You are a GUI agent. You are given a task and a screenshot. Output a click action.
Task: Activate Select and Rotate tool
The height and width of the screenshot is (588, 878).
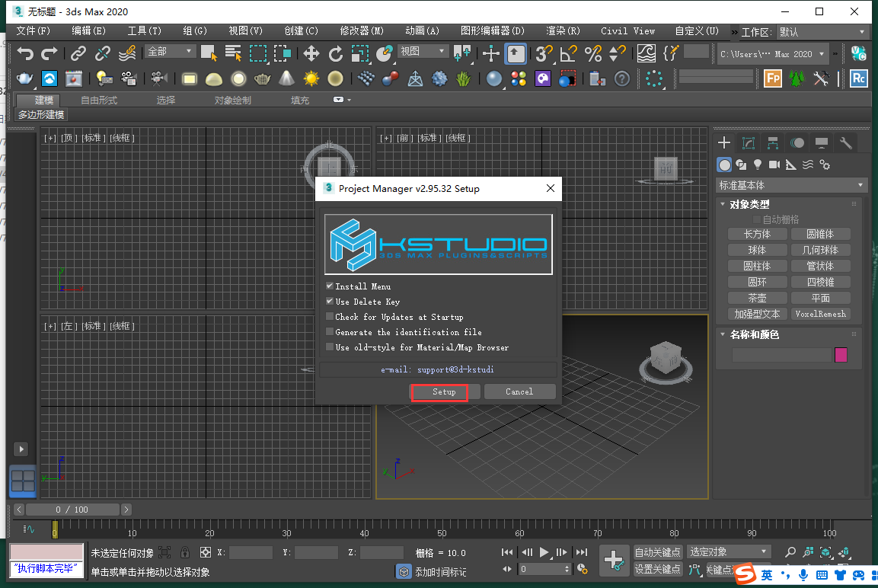click(335, 54)
